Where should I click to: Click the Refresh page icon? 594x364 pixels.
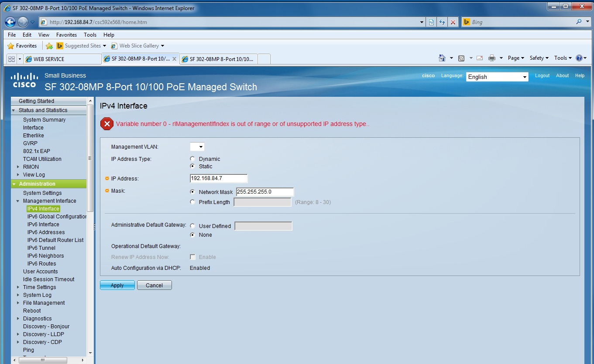pos(442,22)
